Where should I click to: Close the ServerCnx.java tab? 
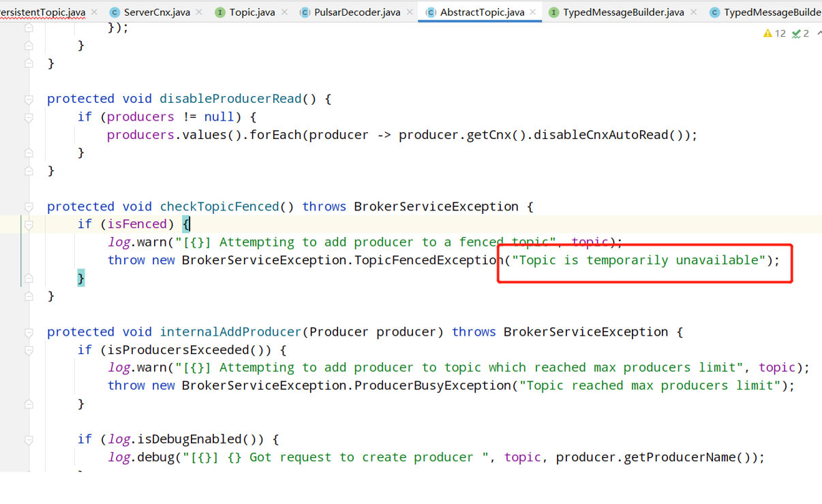(x=199, y=12)
